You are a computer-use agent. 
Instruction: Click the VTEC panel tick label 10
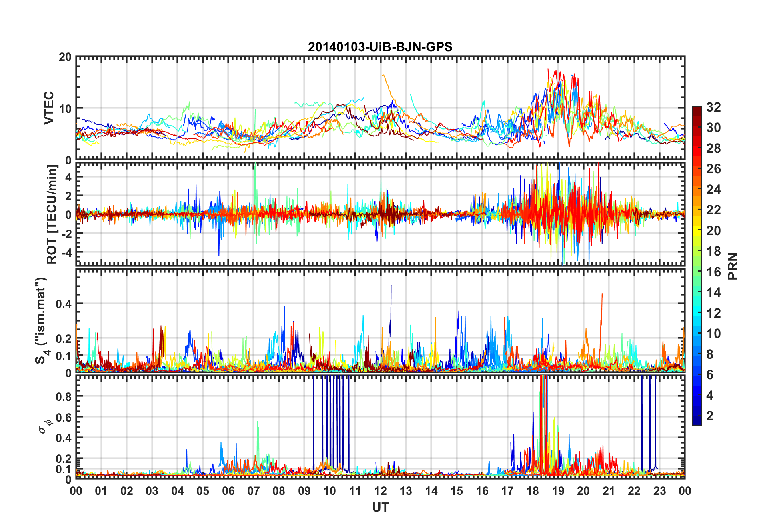[x=65, y=108]
